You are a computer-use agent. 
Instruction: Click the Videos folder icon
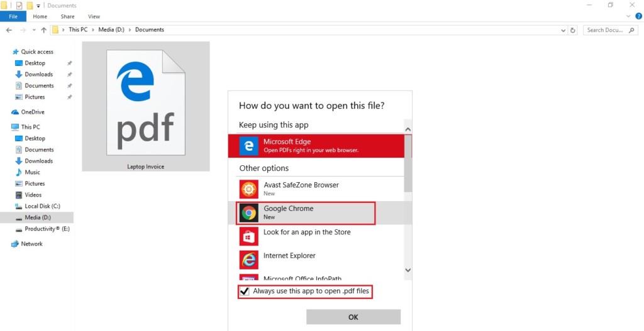tap(18, 195)
